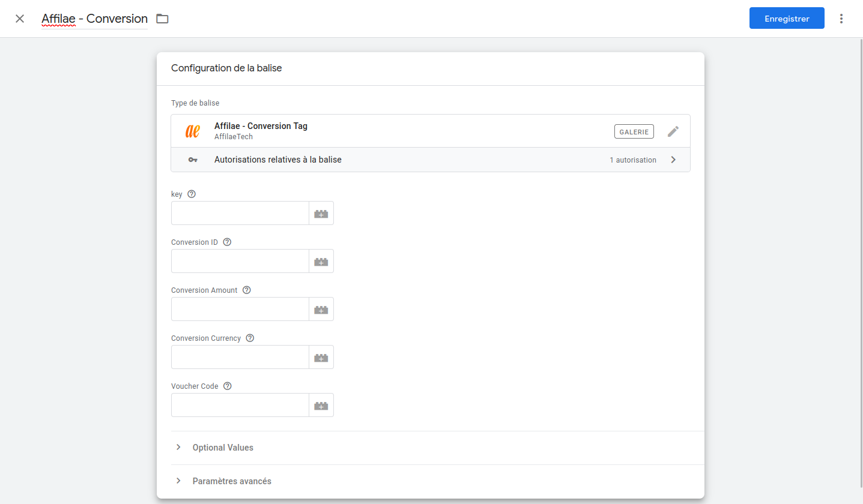Image resolution: width=863 pixels, height=504 pixels.
Task: Click variable icon beside Conversion Amount field
Action: pos(321,310)
